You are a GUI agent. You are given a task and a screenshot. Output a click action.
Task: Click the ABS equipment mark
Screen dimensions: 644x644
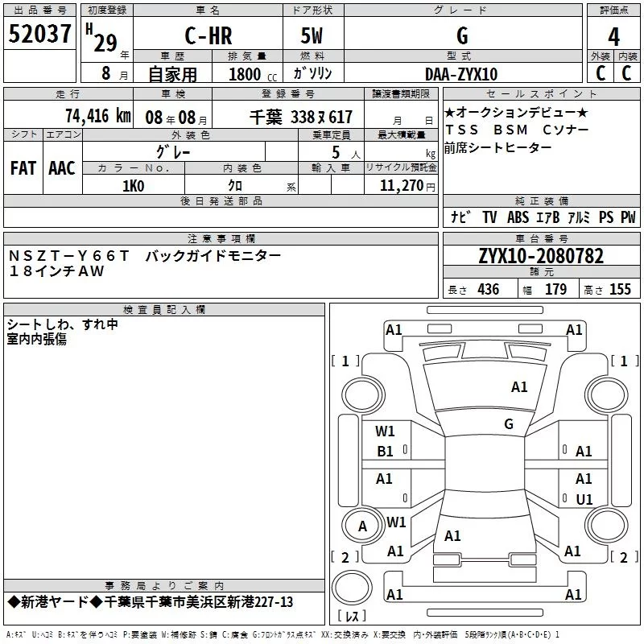pos(518,217)
